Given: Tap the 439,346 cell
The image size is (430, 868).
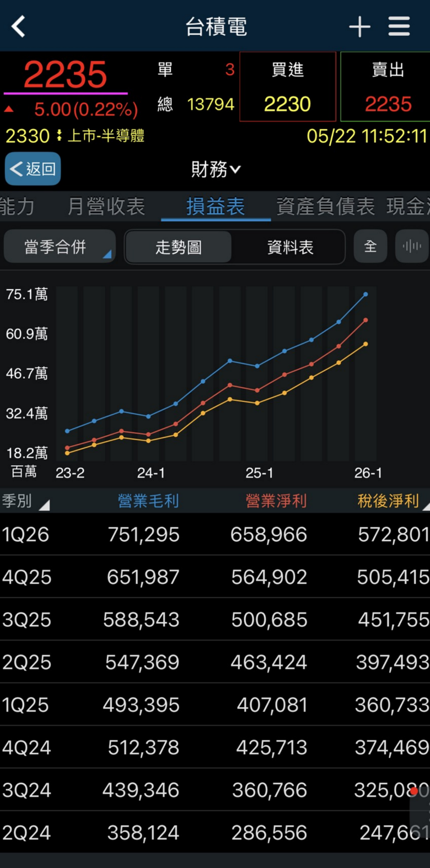Looking at the screenshot, I should tap(141, 790).
